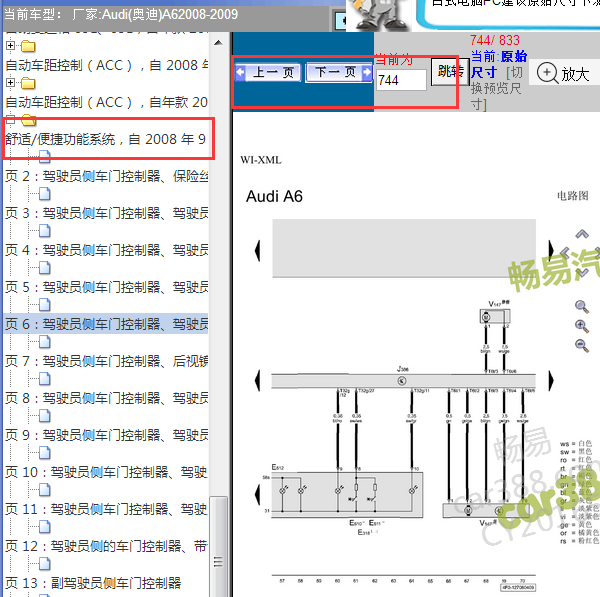The width and height of the screenshot is (600, 597).
Task: Click the document icon above 页 13
Action: (45, 564)
